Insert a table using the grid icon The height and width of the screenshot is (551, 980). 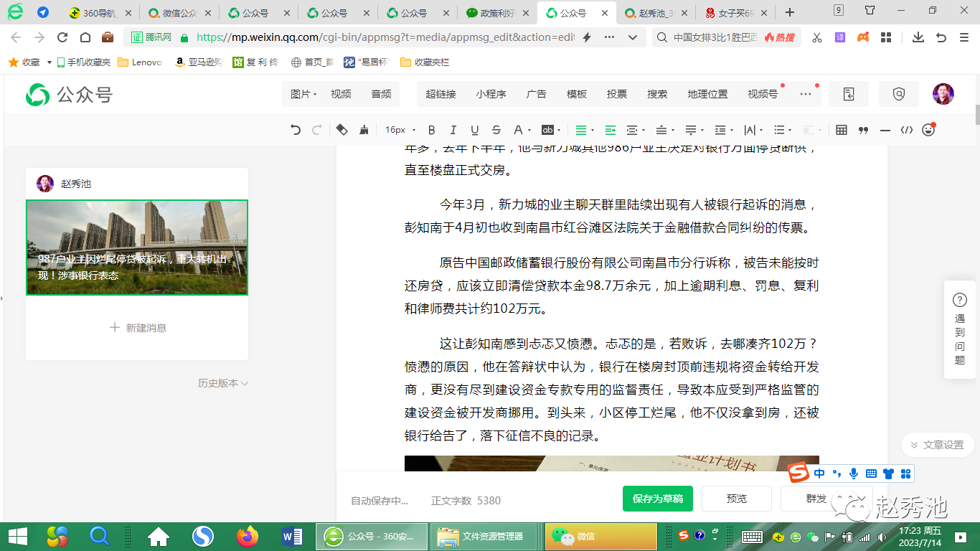pos(842,130)
